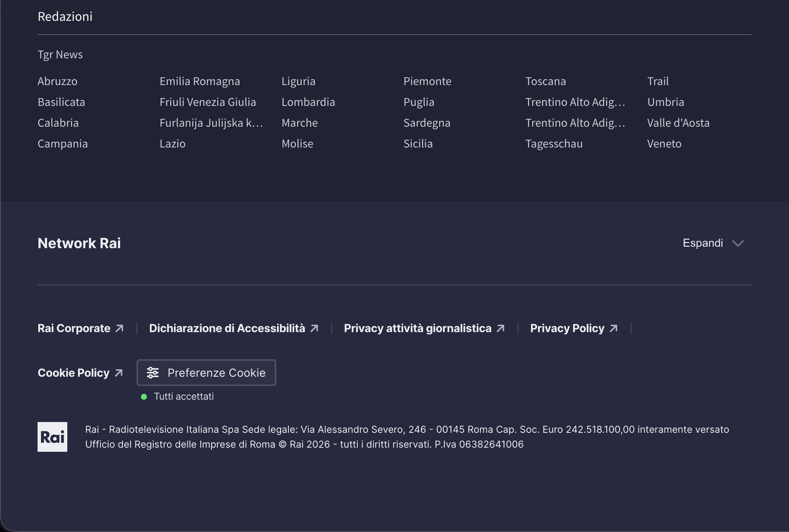Click the Rai legal address text
Image resolution: width=789 pixels, height=532 pixels.
click(x=407, y=429)
